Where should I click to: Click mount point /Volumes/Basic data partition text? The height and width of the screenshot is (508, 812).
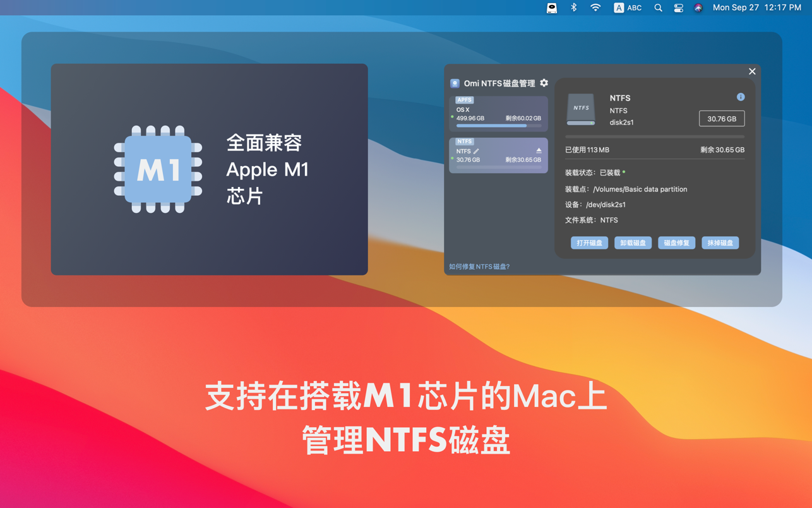(x=640, y=189)
